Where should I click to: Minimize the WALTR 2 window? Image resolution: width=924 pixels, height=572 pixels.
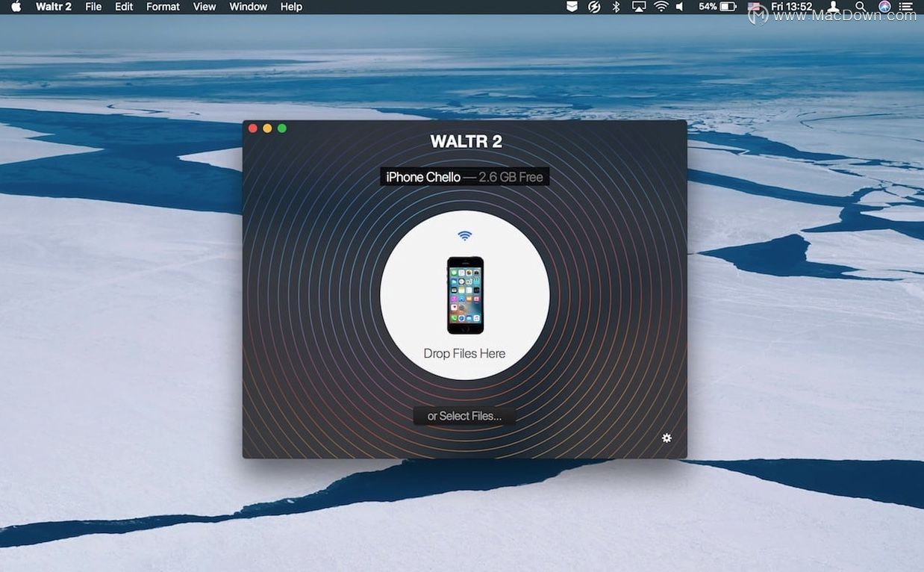click(267, 128)
